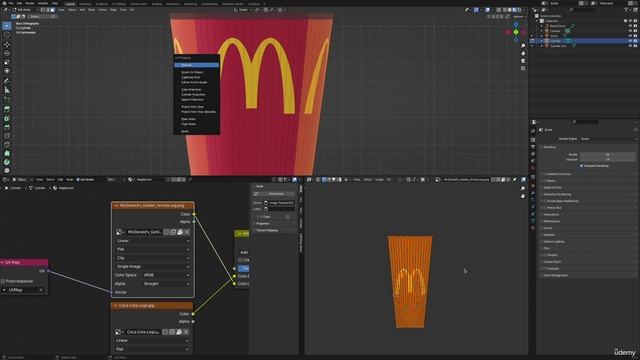This screenshot has width=640, height=360.
Task: Select the Move tool in viewport toolbar
Action: coord(7,44)
